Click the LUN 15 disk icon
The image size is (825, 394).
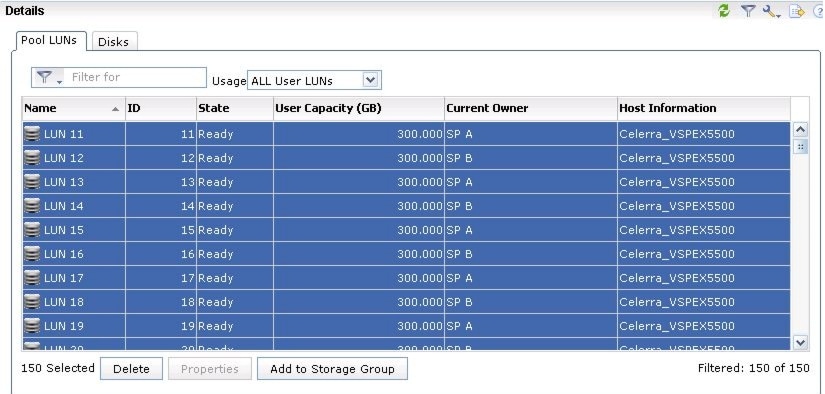32,230
